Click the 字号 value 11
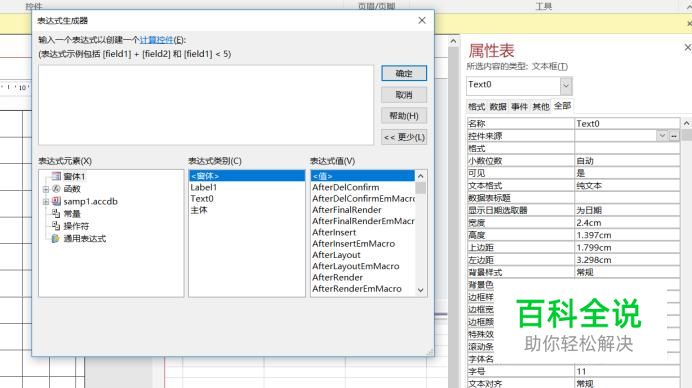This screenshot has width=692, height=388. coord(627,371)
